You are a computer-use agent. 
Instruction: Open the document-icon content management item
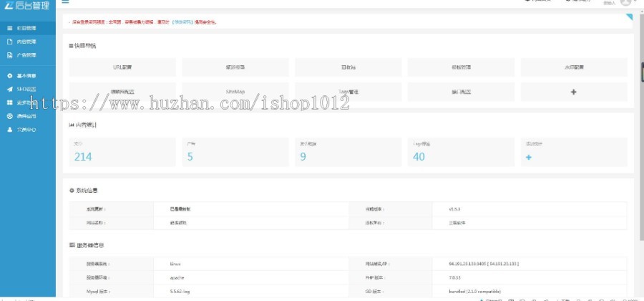27,42
